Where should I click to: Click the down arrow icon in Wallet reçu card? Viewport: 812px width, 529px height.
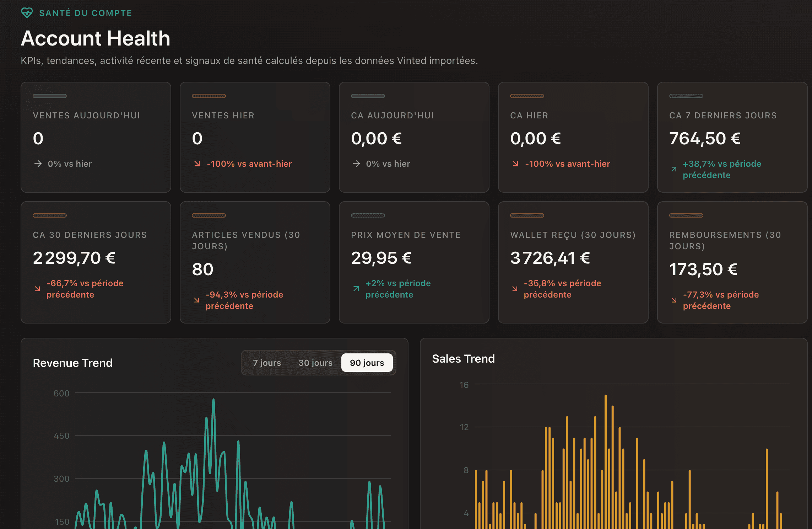click(x=515, y=289)
